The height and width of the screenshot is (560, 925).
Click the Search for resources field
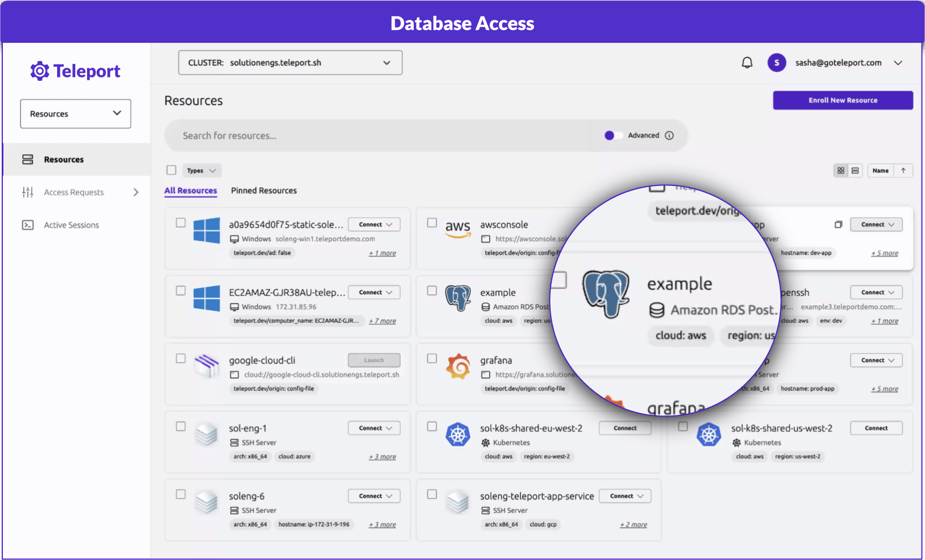coord(379,136)
